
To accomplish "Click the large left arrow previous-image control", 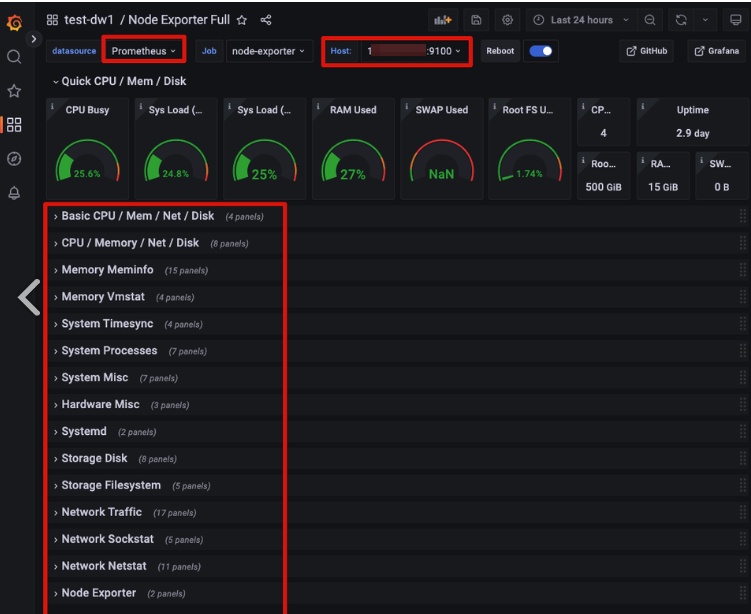I will click(x=30, y=297).
